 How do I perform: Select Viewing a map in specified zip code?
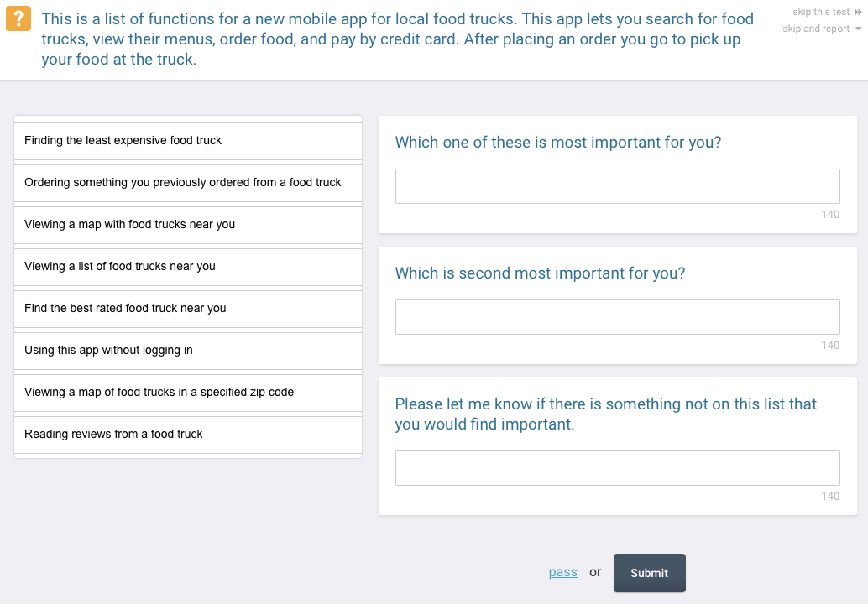(188, 393)
